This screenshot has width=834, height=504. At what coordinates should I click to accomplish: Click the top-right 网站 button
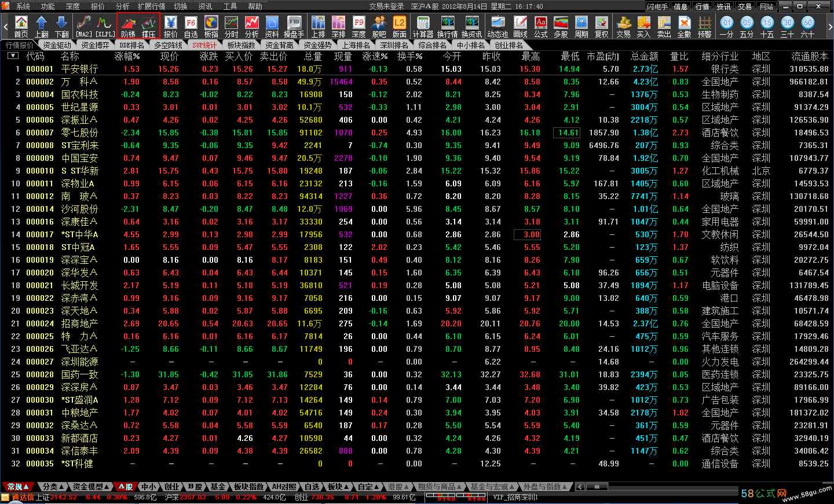pos(766,6)
